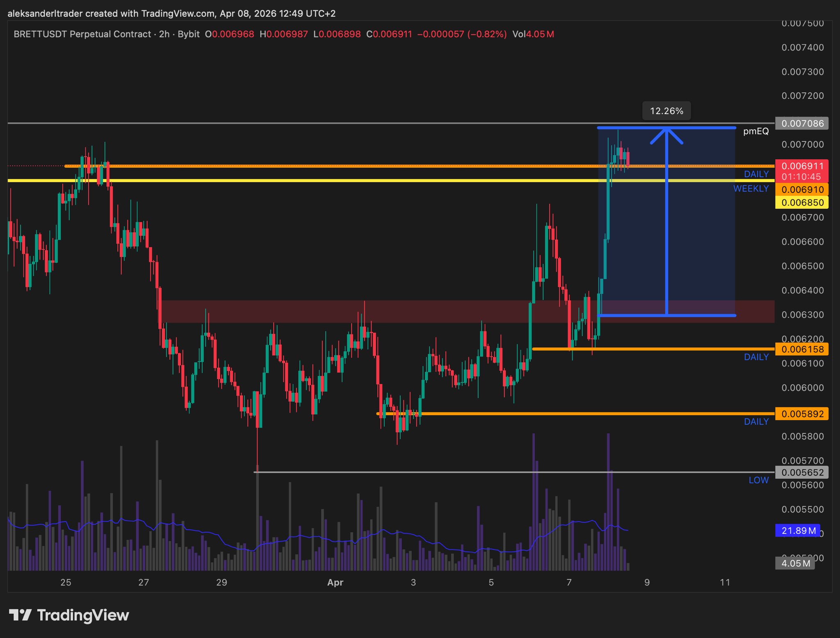Click the TradingView logo icon
This screenshot has width=840, height=638.
20,615
